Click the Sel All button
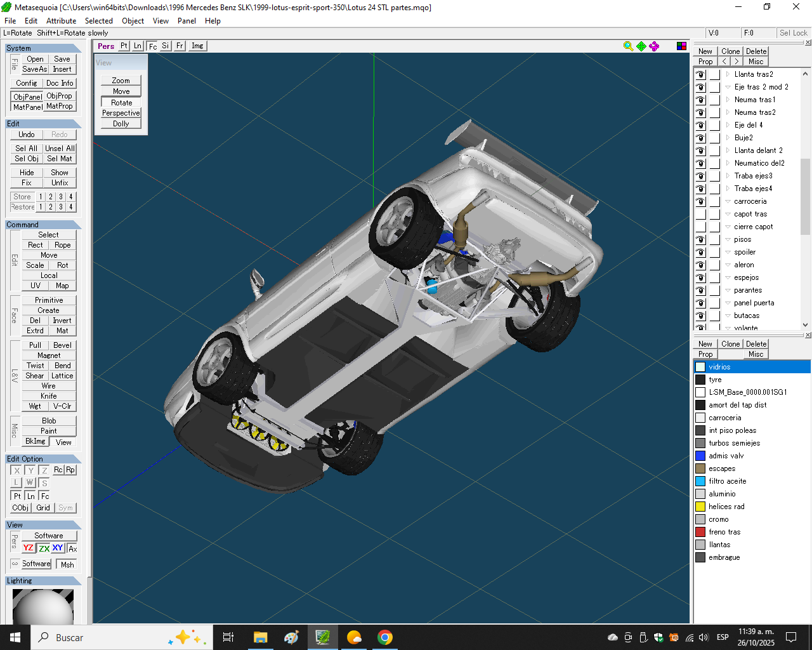This screenshot has height=650, width=812. pyautogui.click(x=27, y=149)
